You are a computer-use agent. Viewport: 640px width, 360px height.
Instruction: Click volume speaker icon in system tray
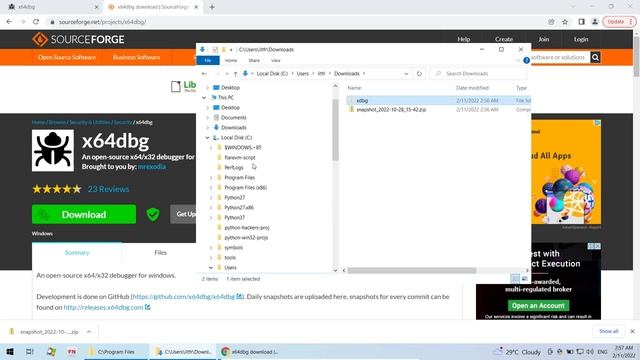tap(590, 351)
